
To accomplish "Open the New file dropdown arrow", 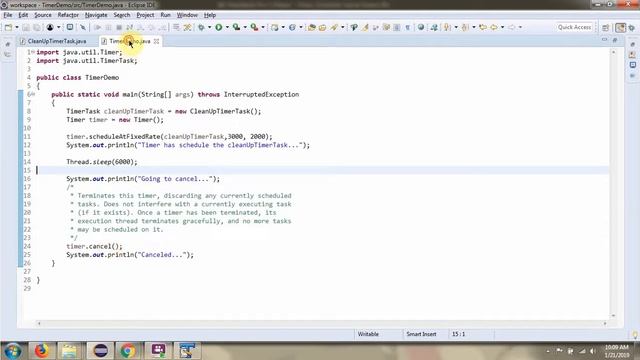I will point(17,27).
